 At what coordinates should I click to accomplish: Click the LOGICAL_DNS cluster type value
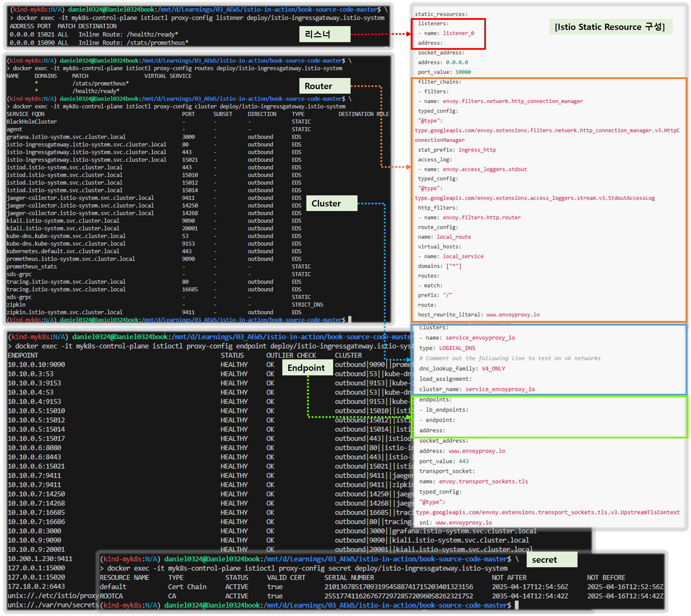tap(457, 348)
